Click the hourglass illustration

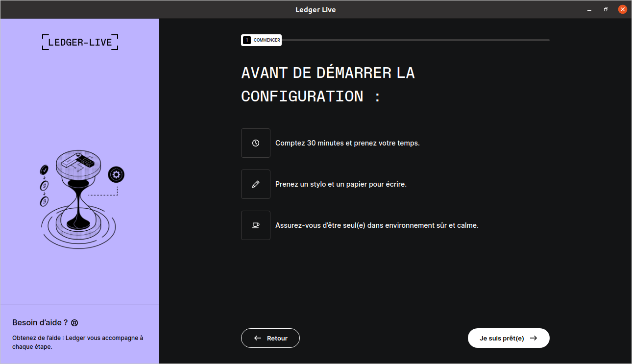(x=78, y=198)
